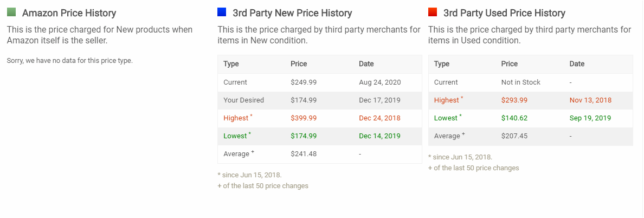This screenshot has width=644, height=218.
Task: Select the 3rd Party New Price History heading
Action: click(x=292, y=13)
